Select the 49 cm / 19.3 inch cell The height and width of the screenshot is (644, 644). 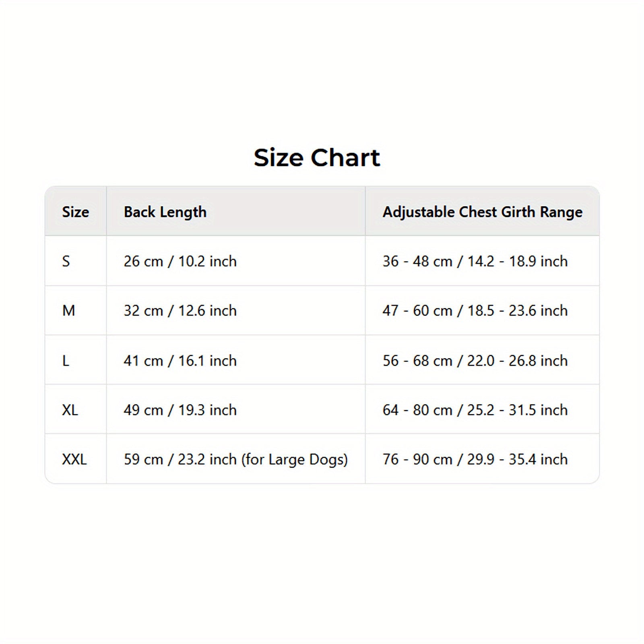[180, 410]
